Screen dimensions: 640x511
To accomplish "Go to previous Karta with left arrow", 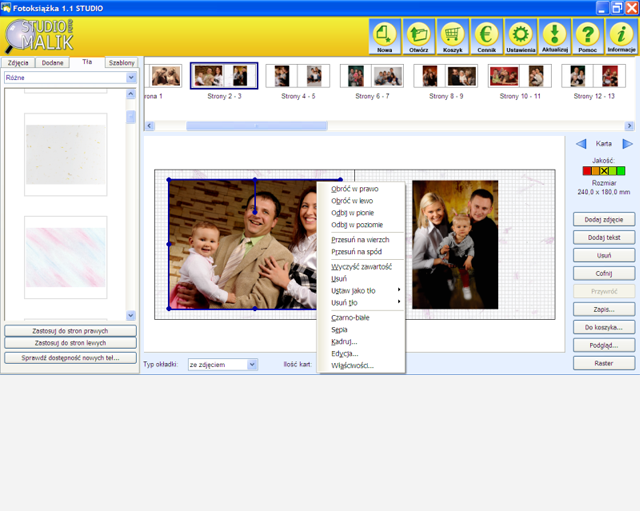I will 581,144.
